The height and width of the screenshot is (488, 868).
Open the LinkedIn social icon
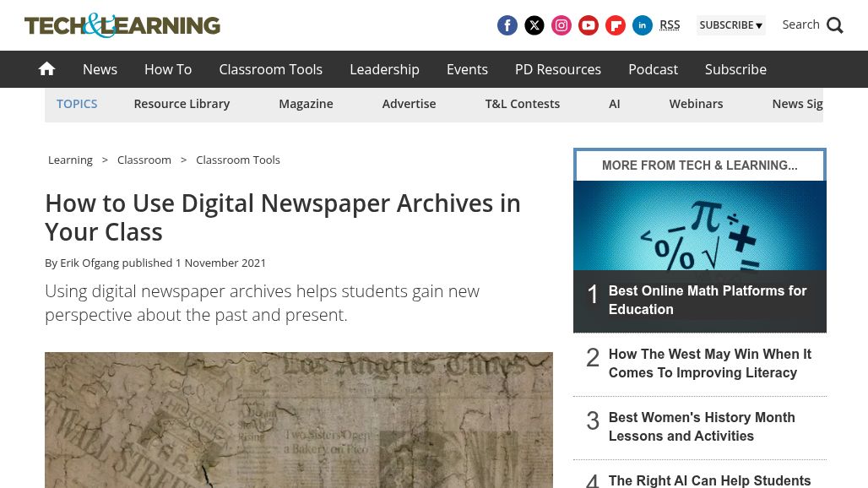[643, 25]
